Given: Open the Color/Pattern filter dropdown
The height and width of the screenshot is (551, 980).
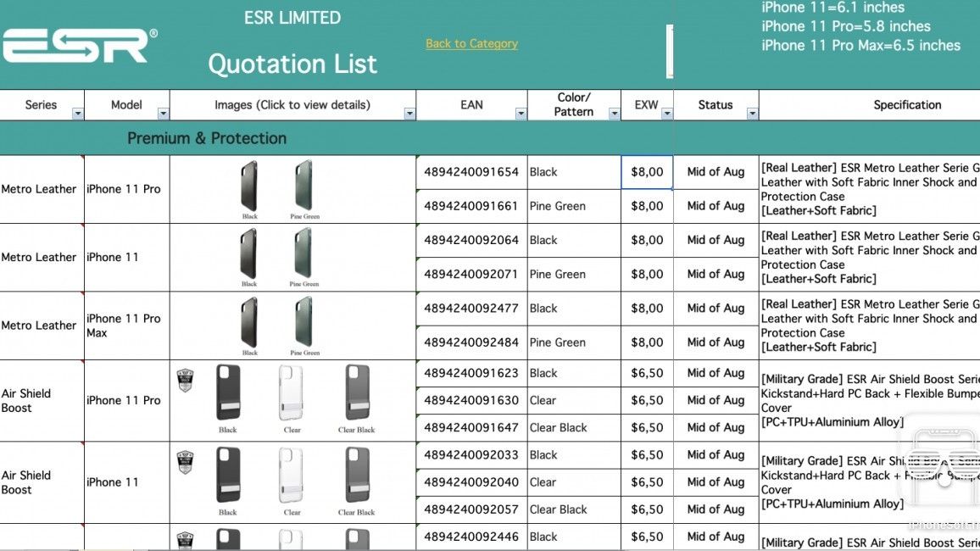Looking at the screenshot, I should (614, 111).
